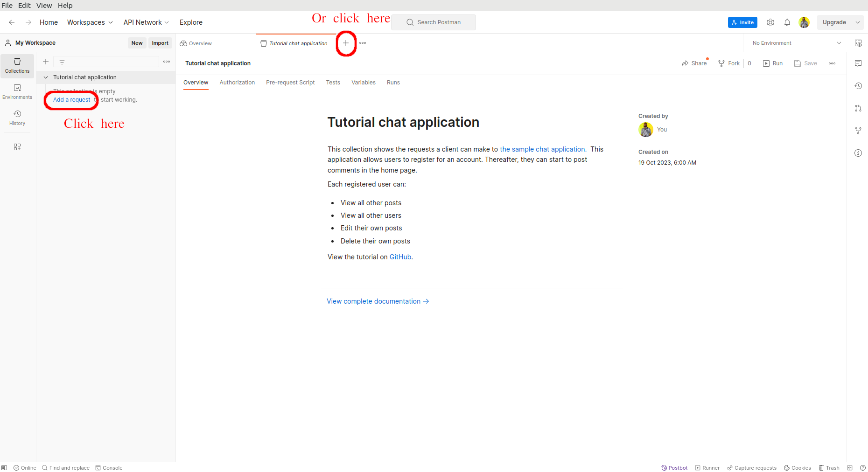Go forward with the right arrow icon
868x472 pixels.
click(x=28, y=22)
